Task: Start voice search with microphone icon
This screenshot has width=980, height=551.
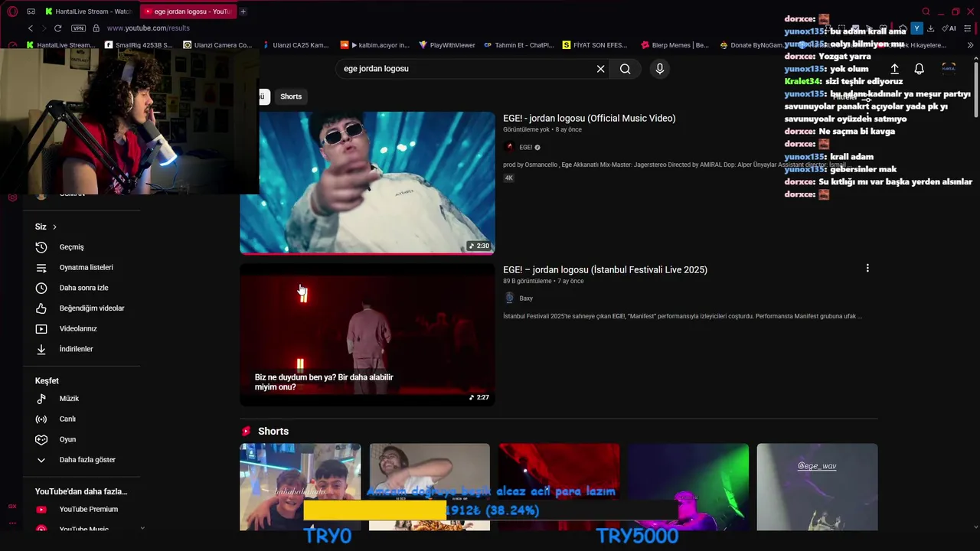Action: coord(660,69)
